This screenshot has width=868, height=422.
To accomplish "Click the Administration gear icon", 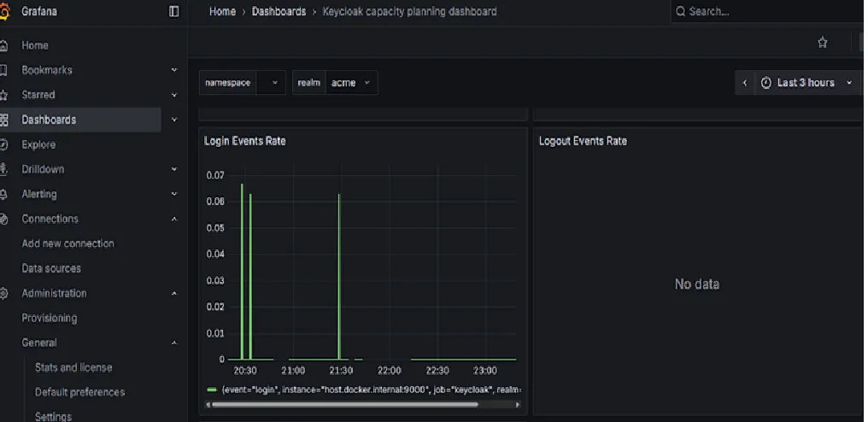I will [4, 294].
